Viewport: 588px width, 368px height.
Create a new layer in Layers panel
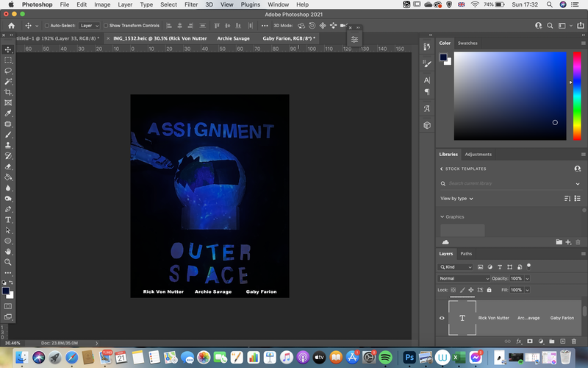(x=562, y=341)
